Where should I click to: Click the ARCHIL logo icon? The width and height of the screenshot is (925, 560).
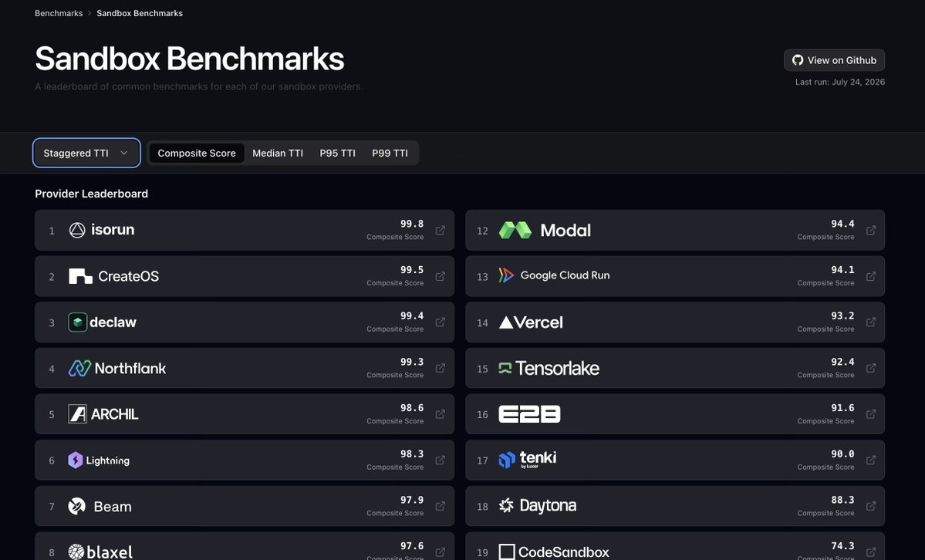click(77, 414)
